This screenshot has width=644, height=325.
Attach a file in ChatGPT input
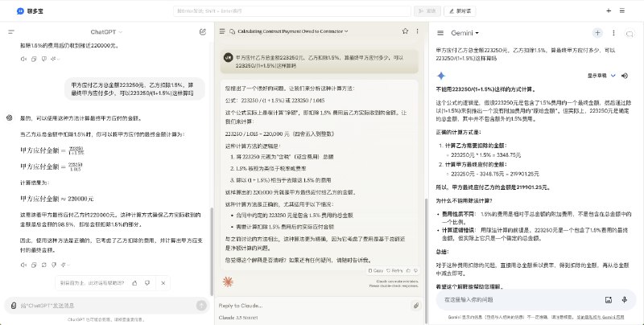pyautogui.click(x=14, y=306)
